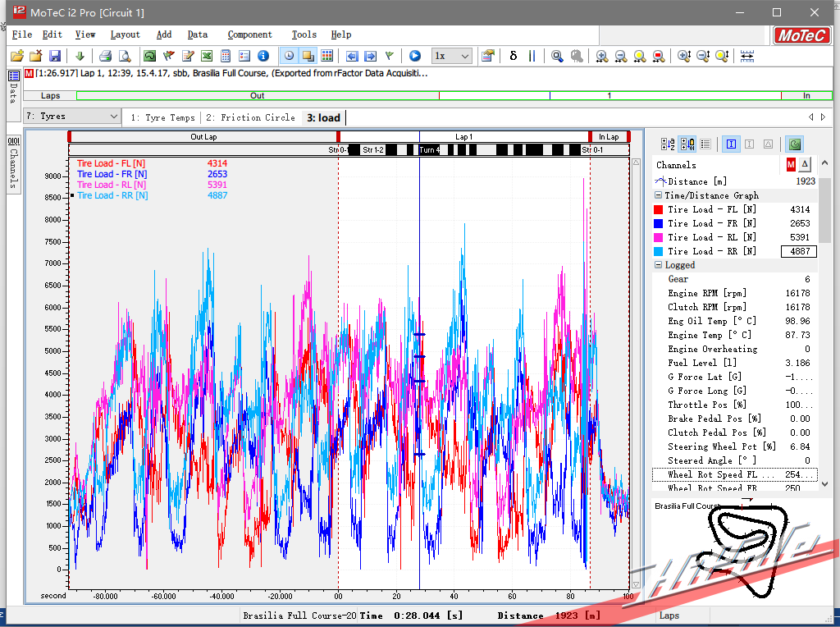
Task: Click the red Tire Load FL swatch
Action: pos(659,209)
